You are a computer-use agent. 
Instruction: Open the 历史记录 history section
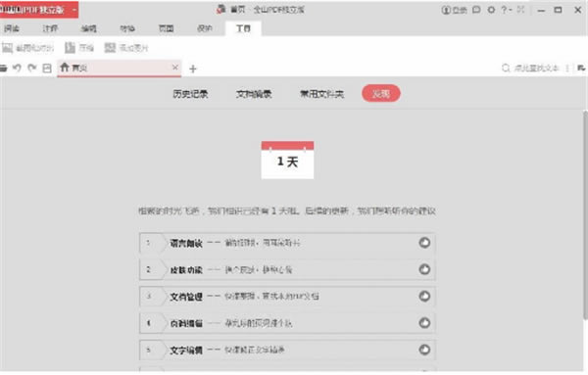[x=190, y=94]
